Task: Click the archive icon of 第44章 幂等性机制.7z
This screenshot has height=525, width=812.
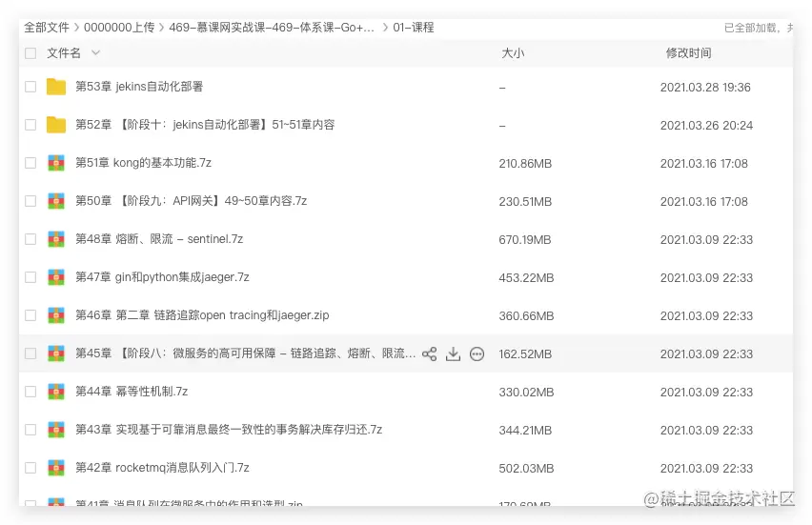Action: (56, 392)
